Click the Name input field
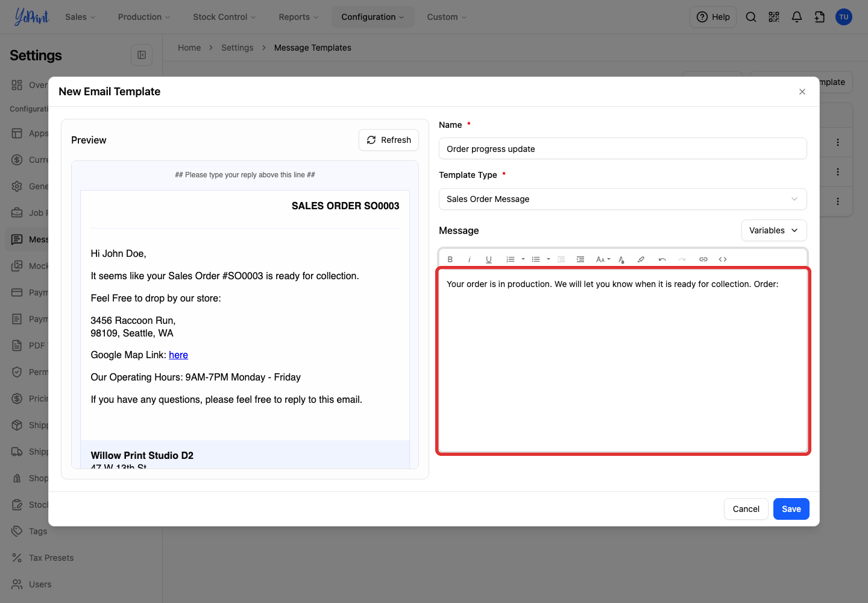Image resolution: width=868 pixels, height=603 pixels. [623, 149]
